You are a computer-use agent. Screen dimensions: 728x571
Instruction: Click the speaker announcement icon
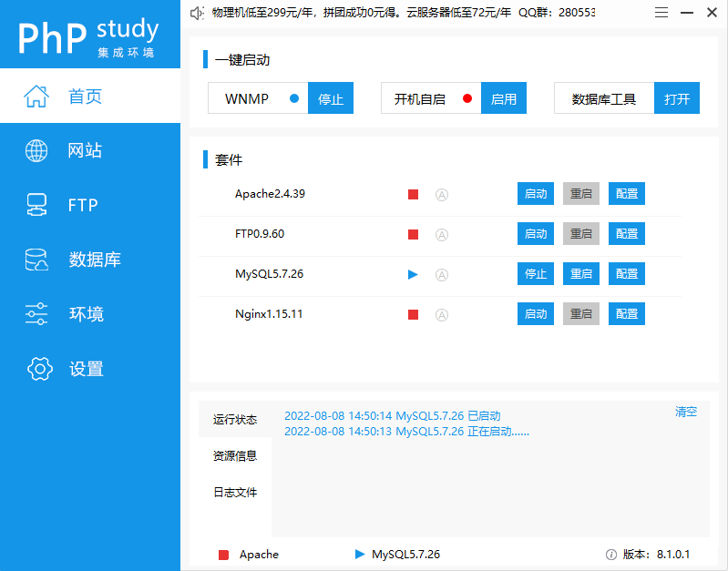tap(197, 13)
